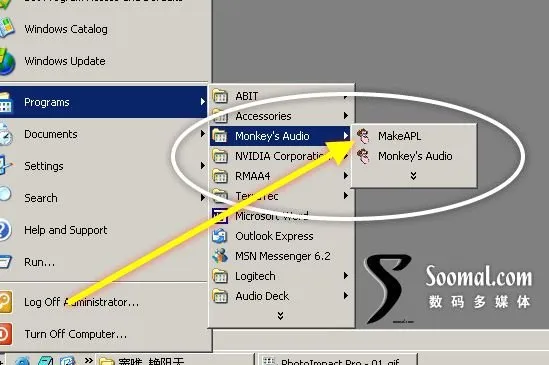Open the ABIT folder icon

pos(220,96)
